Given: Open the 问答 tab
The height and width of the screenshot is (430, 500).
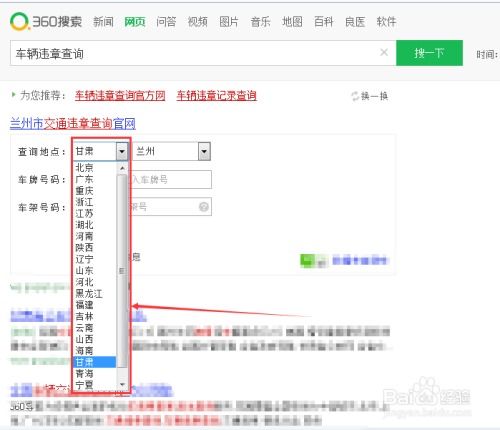Looking at the screenshot, I should (x=166, y=22).
